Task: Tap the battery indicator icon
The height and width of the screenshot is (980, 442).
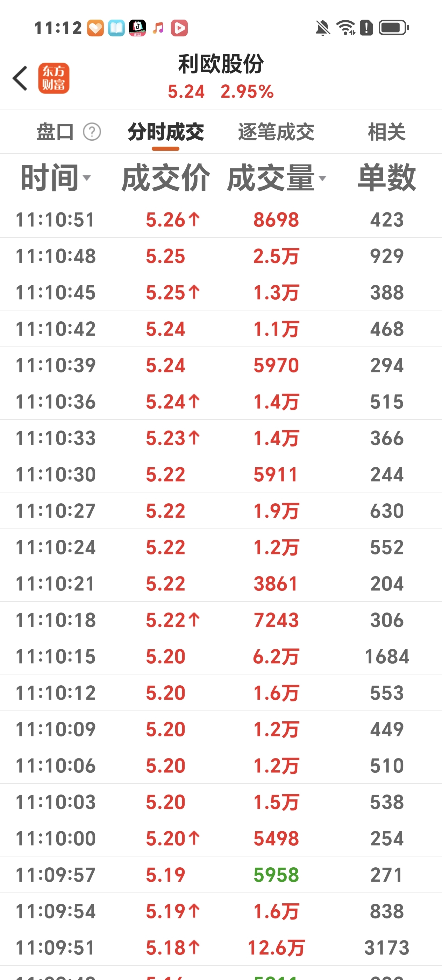Action: point(394,28)
